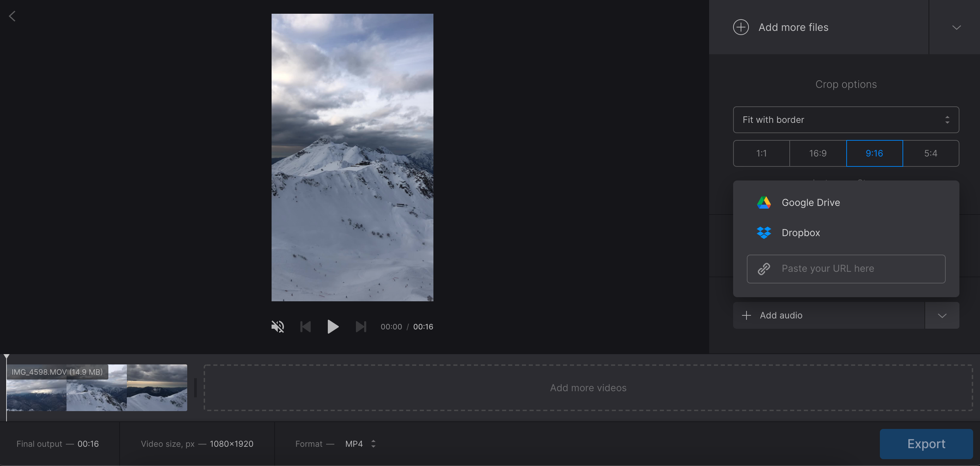Viewport: 980px width, 466px height.
Task: Choose Dropbox as file source
Action: (x=800, y=233)
